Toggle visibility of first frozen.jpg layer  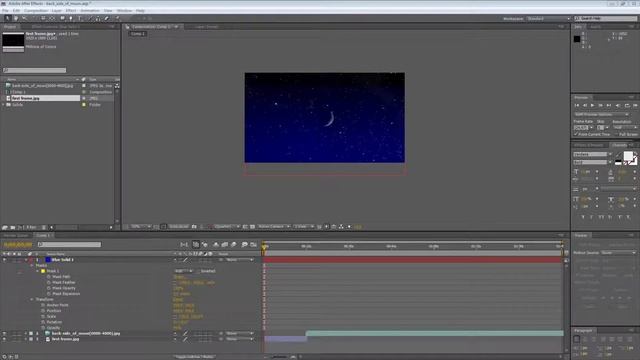[x=4, y=339]
